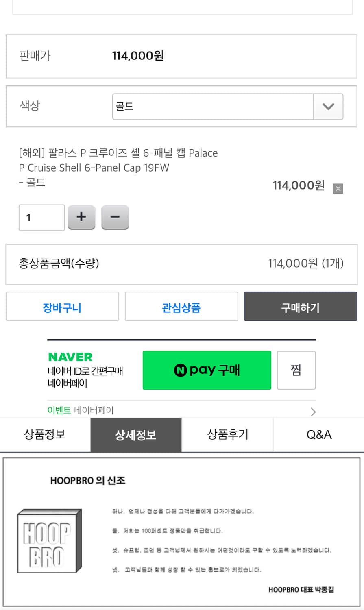
Task: Switch to the 상품정보 tab
Action: click(x=45, y=435)
